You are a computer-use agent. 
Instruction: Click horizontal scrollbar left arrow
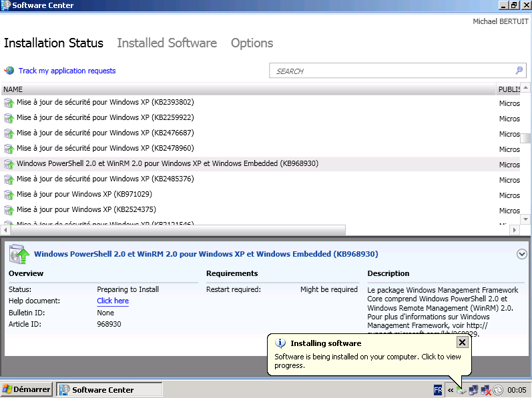pyautogui.click(x=5, y=230)
